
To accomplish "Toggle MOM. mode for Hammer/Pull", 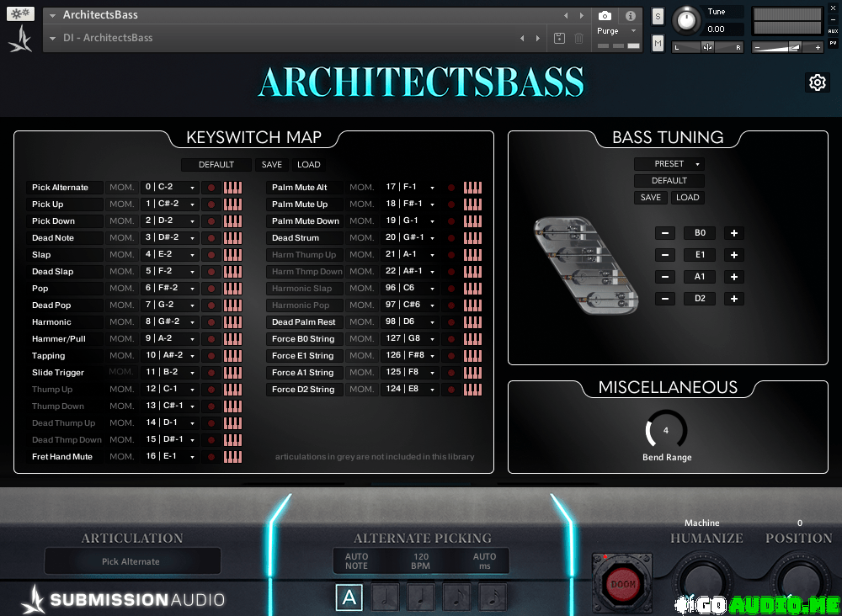I will 122,338.
